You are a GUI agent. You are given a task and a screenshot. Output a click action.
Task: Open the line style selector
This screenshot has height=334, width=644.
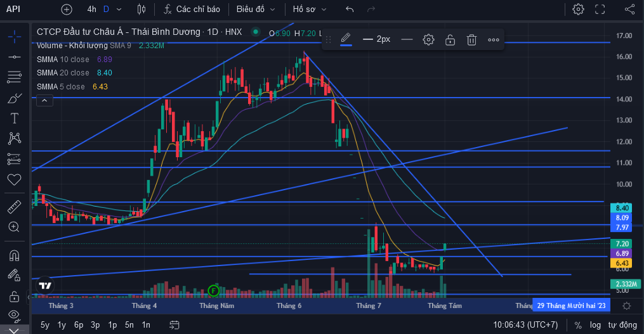pos(407,39)
